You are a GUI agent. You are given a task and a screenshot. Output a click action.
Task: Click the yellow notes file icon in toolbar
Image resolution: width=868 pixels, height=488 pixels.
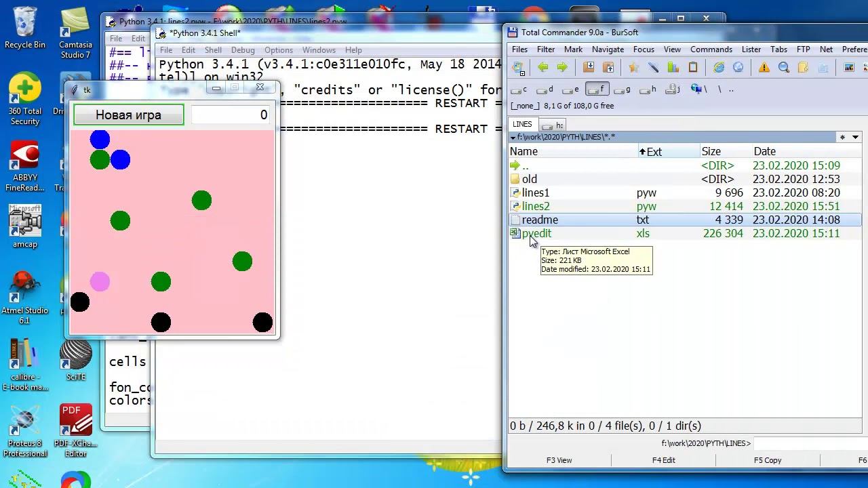tap(804, 67)
